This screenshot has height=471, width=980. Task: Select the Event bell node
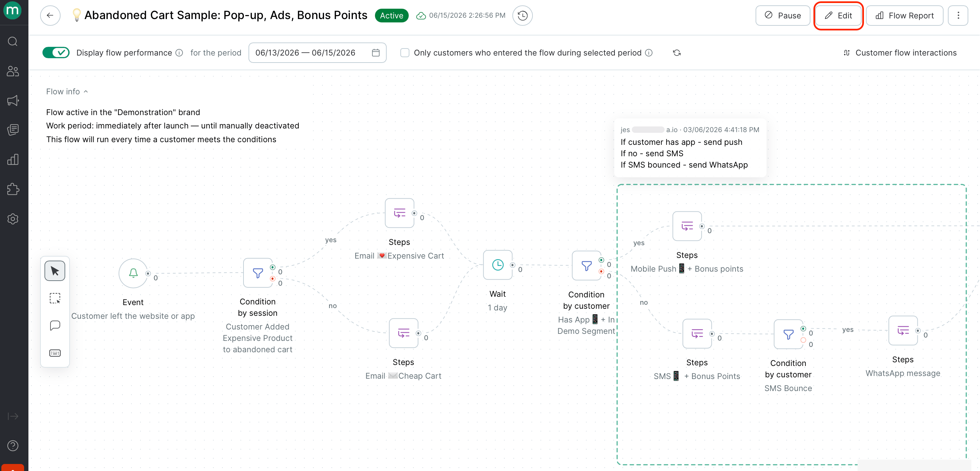133,273
